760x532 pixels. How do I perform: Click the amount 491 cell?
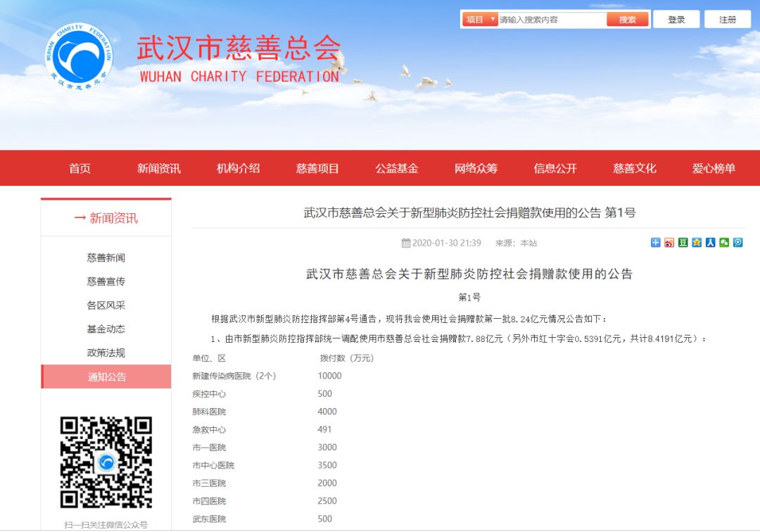pos(324,429)
